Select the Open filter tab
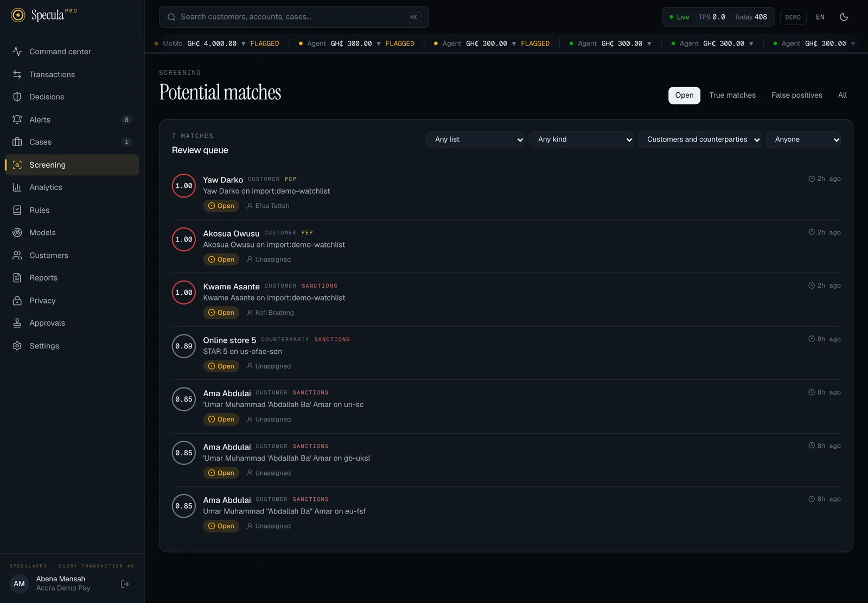The height and width of the screenshot is (603, 868). pyautogui.click(x=684, y=95)
